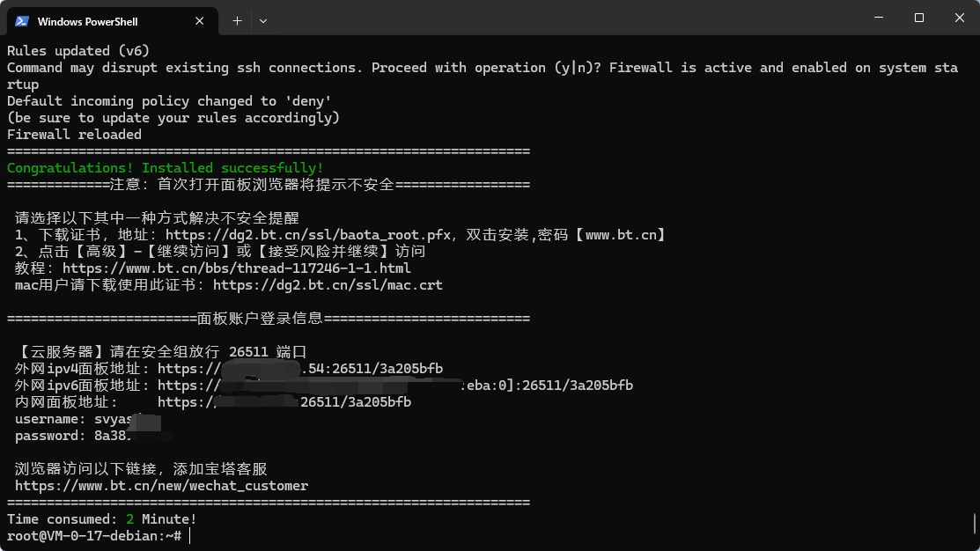This screenshot has width=980, height=551.
Task: Click the terminal scrollbar thumb at right edge
Action: pyautogui.click(x=975, y=524)
